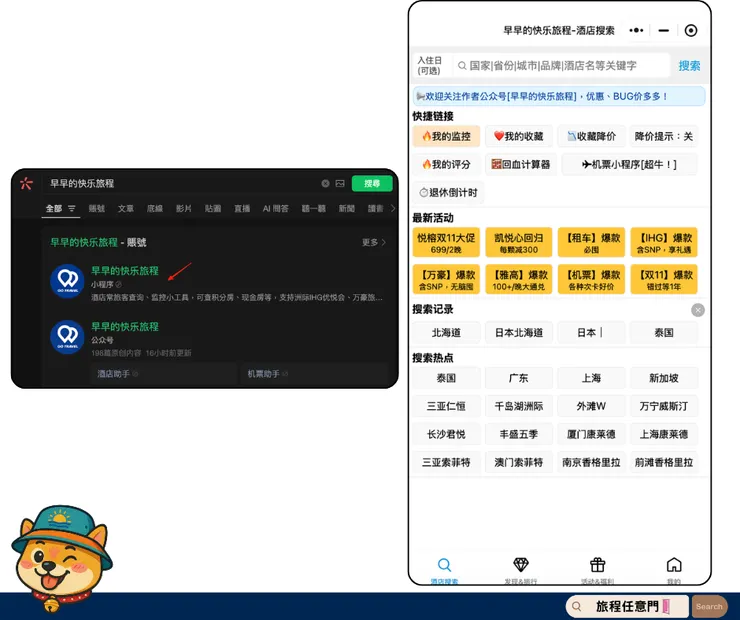Image resolution: width=740 pixels, height=620 pixels.
Task: Open 退休倒计时 quick link
Action: pyautogui.click(x=448, y=193)
